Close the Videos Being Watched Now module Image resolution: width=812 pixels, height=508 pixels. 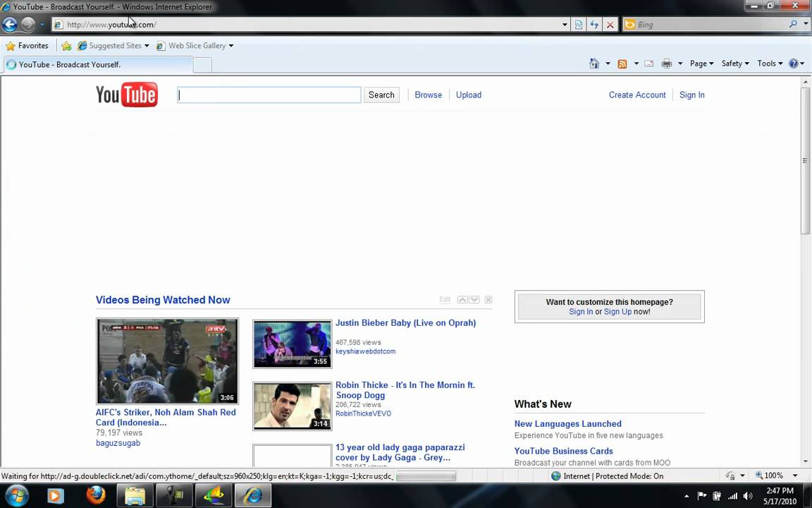click(x=488, y=300)
